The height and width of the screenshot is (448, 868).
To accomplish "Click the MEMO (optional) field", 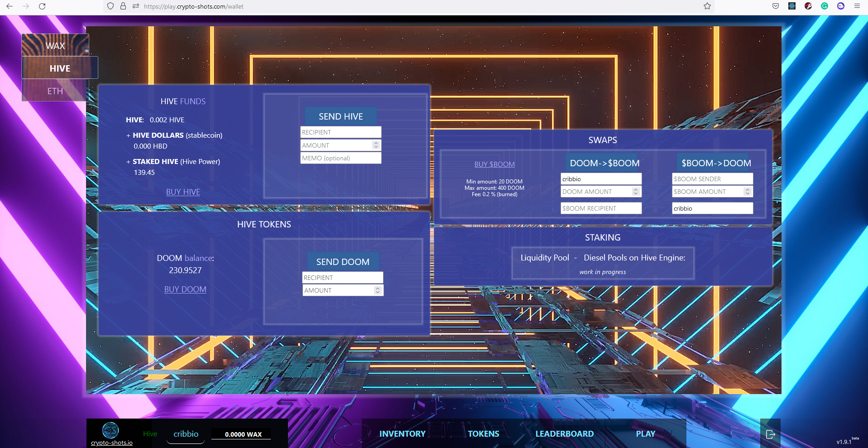I will (341, 158).
